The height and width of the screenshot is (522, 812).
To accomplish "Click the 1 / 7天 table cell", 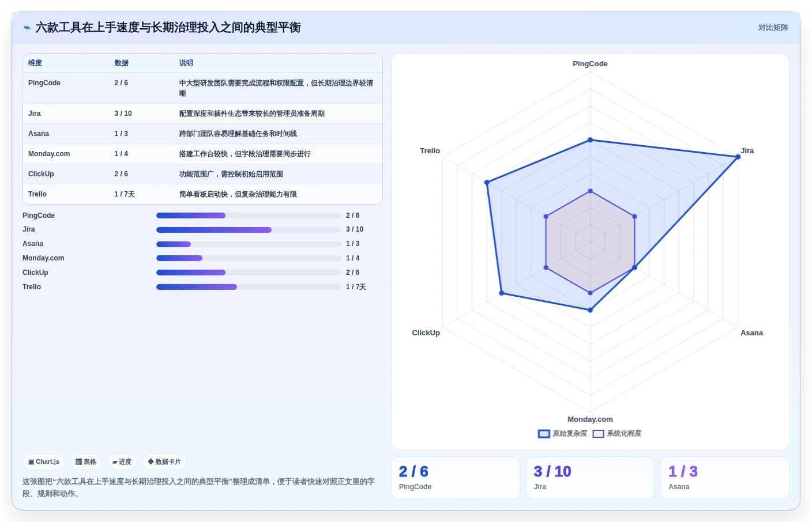I will click(125, 194).
